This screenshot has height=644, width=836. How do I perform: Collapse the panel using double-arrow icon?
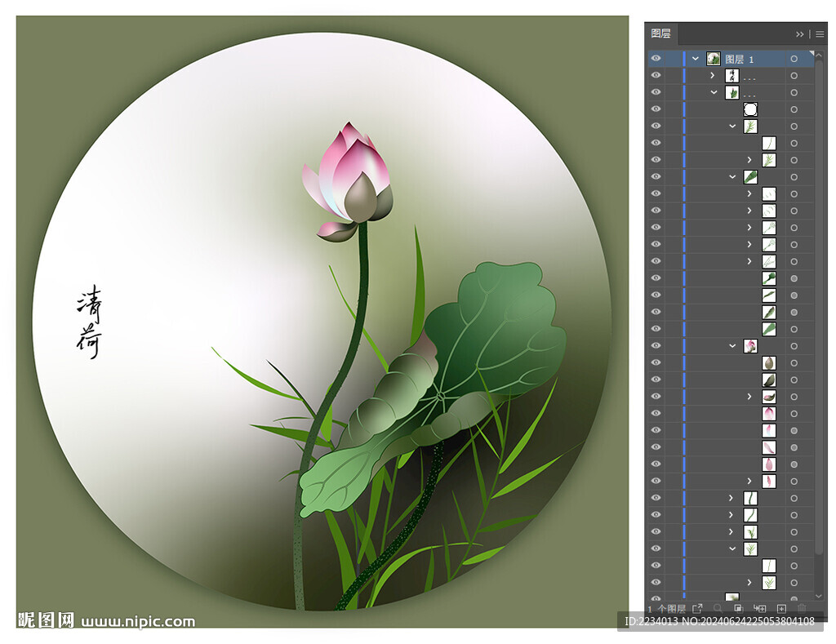point(800,34)
